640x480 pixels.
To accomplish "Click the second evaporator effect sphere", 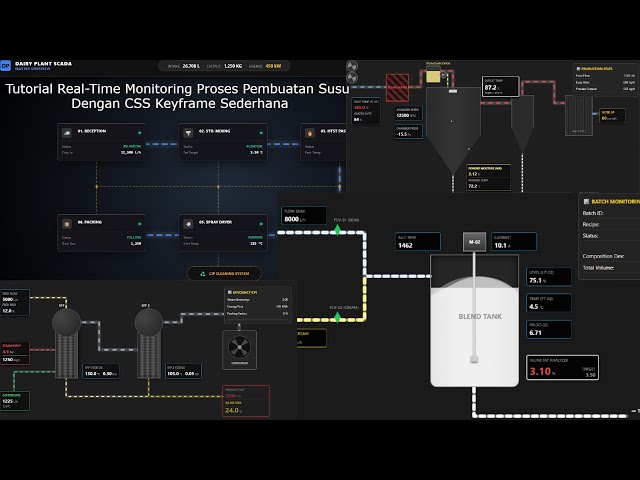I will [149, 322].
